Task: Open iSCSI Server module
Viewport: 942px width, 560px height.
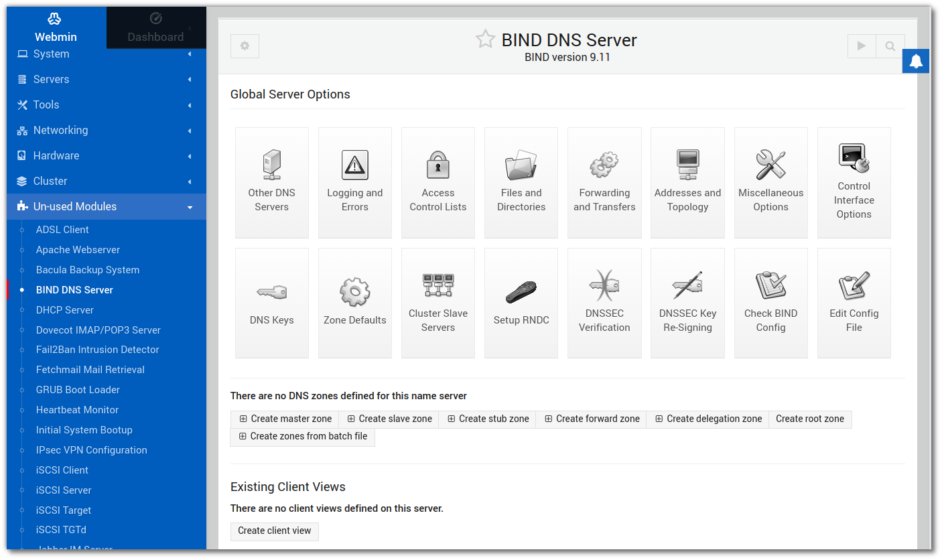Action: point(64,490)
